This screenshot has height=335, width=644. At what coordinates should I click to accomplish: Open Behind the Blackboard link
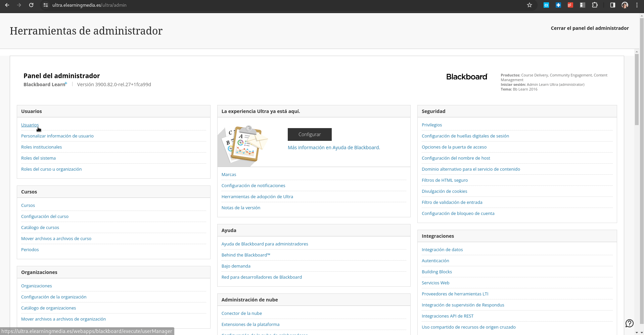pos(246,255)
